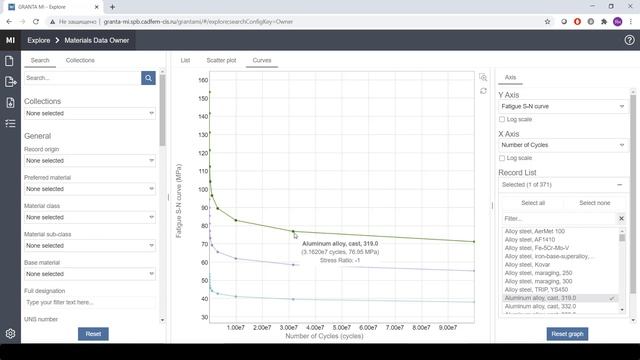This screenshot has width=640, height=360.
Task: Open the Preferred material dropdown
Action: coord(90,189)
